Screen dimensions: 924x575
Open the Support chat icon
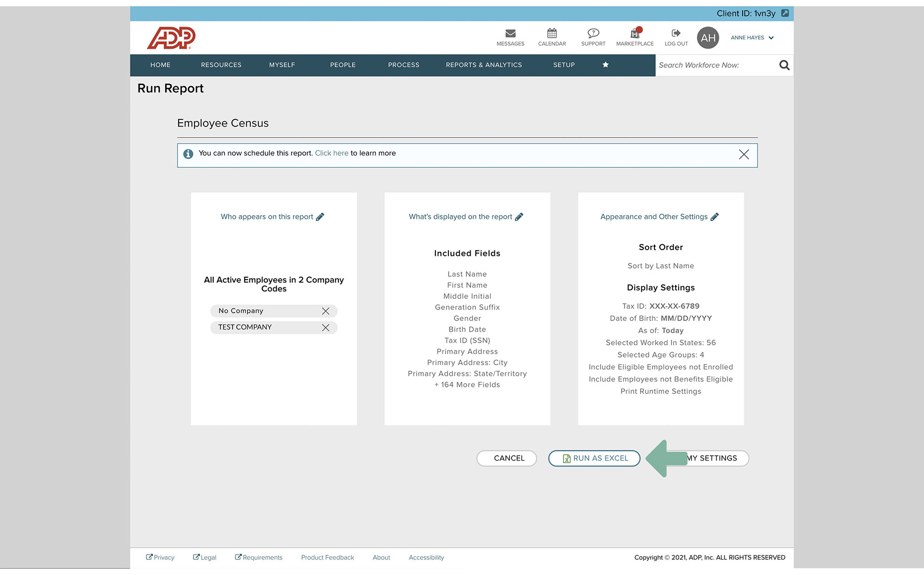tap(593, 33)
